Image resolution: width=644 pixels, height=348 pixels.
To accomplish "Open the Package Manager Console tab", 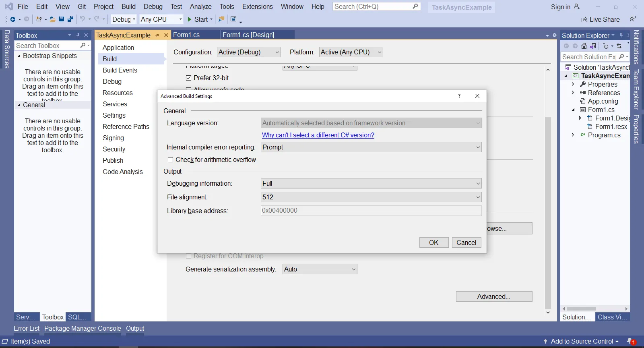I will (83, 329).
